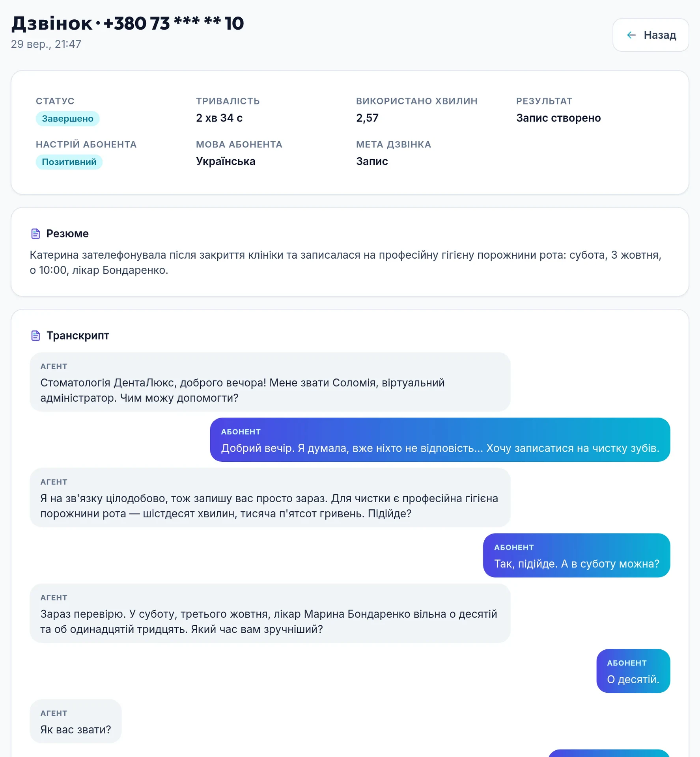Click the document icon next to Резюме

tap(35, 234)
